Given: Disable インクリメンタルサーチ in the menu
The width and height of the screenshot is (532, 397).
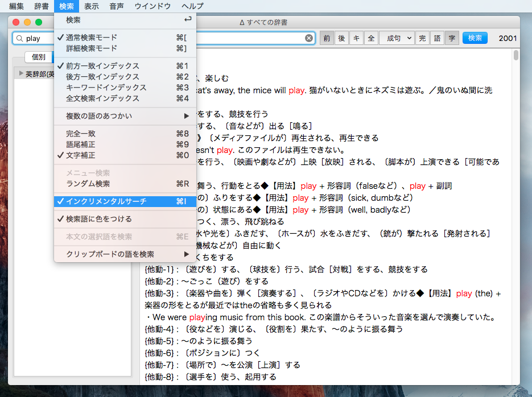Looking at the screenshot, I should (x=106, y=201).
